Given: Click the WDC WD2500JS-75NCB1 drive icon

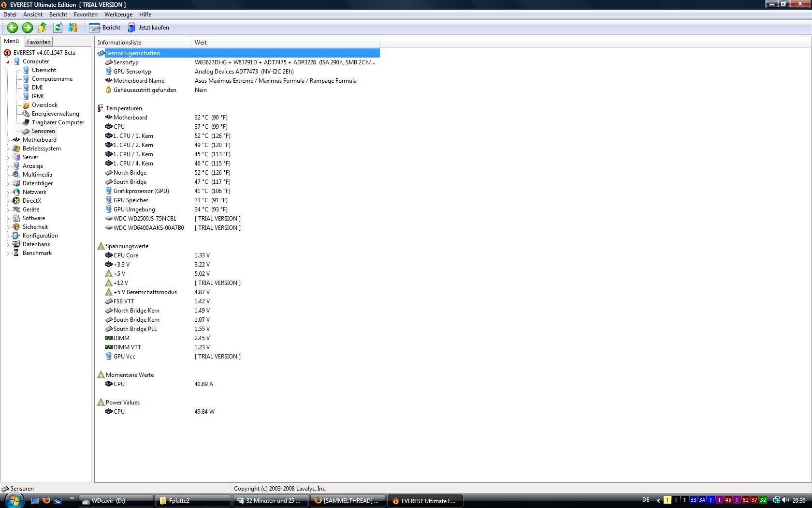Looking at the screenshot, I should coord(109,219).
